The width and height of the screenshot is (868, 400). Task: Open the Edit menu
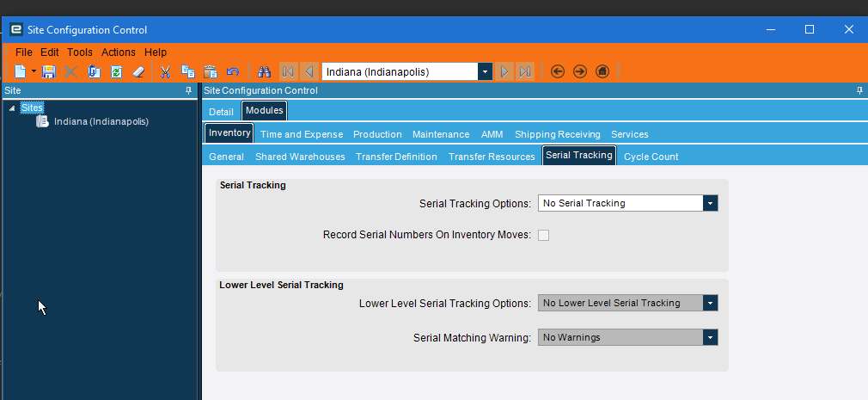49,52
